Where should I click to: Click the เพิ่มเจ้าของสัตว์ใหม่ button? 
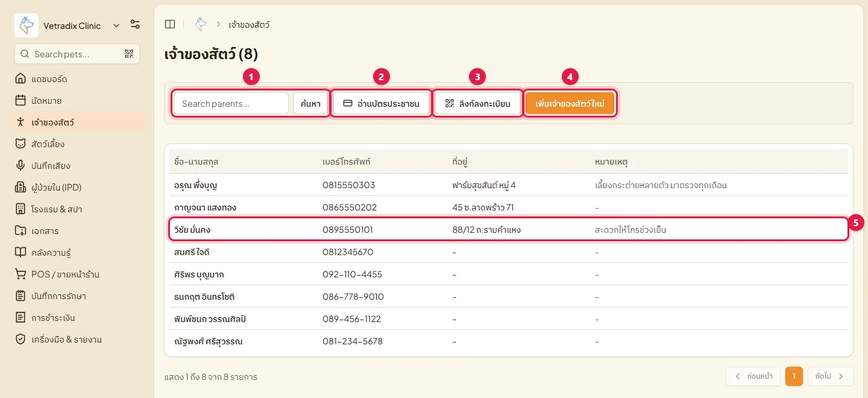point(570,104)
